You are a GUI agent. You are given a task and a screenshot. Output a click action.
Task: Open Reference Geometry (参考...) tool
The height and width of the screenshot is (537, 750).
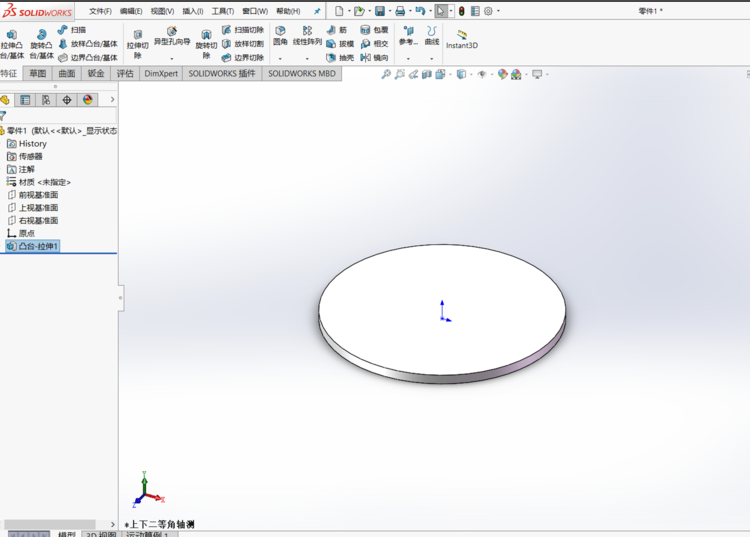[408, 36]
